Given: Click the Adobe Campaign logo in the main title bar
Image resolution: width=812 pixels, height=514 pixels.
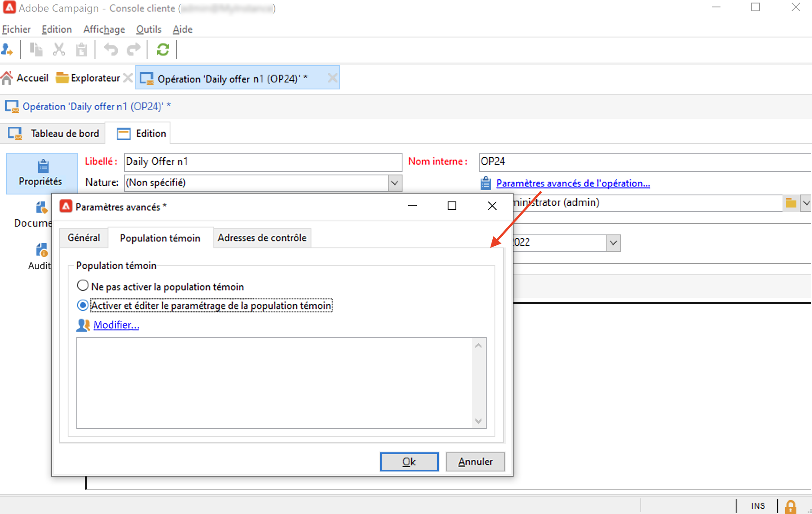Looking at the screenshot, I should (x=10, y=8).
